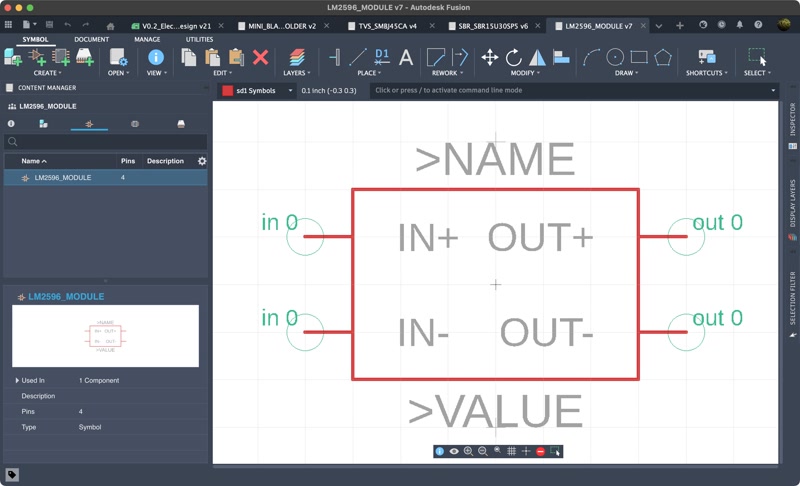Switch to V0.2_Elec...esign v21 tab
This screenshot has height=486, width=800.
tap(176, 26)
